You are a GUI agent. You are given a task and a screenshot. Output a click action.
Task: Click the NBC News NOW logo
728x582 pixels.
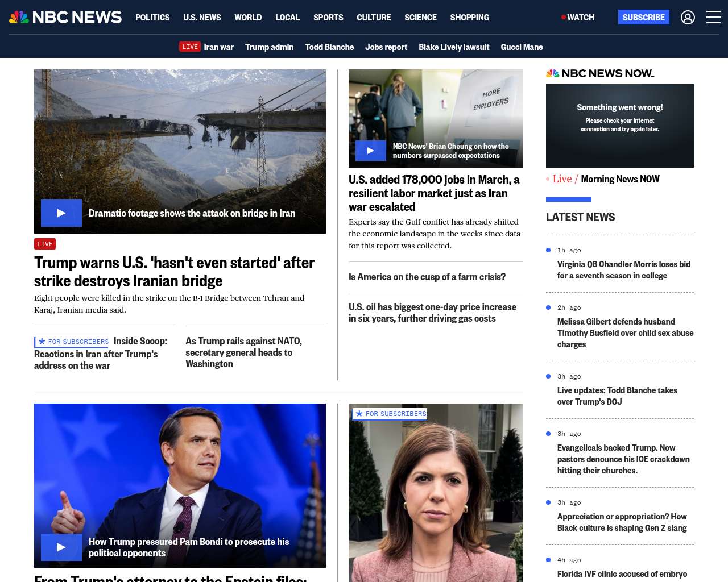[x=600, y=73]
